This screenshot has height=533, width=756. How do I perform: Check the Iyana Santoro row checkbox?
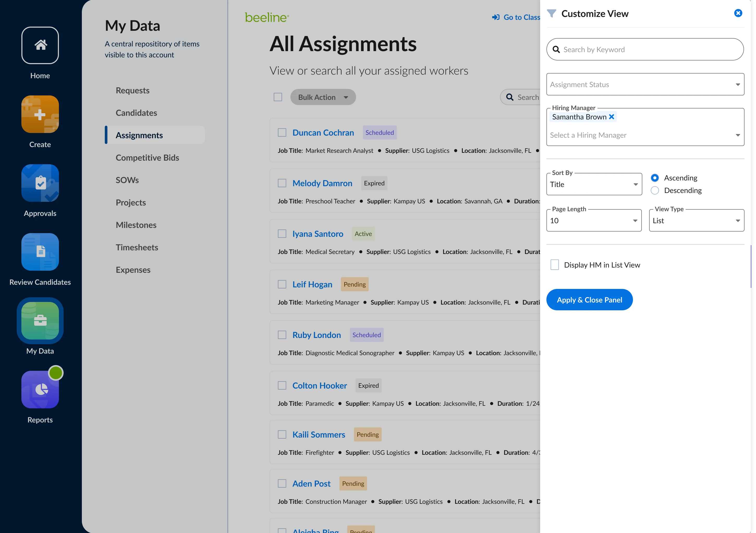point(282,234)
